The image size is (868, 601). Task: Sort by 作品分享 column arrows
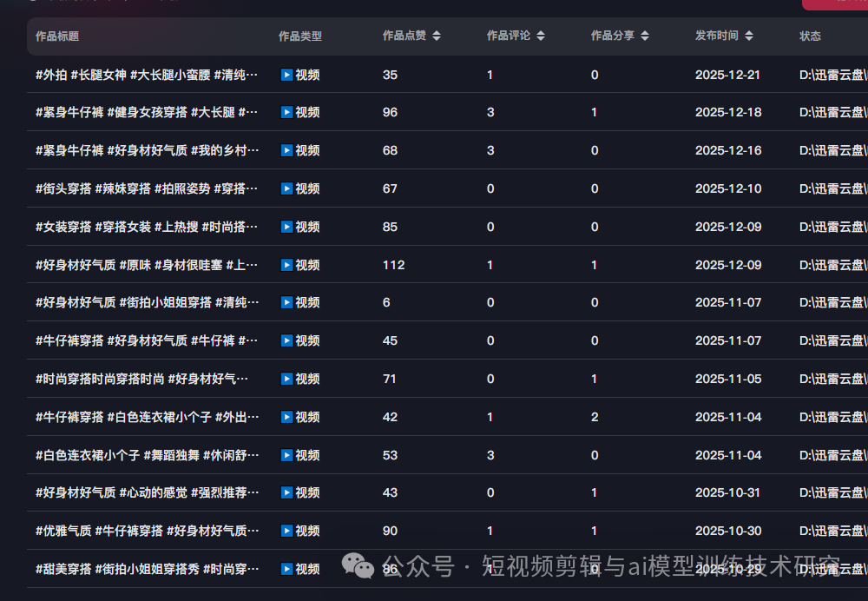point(644,36)
